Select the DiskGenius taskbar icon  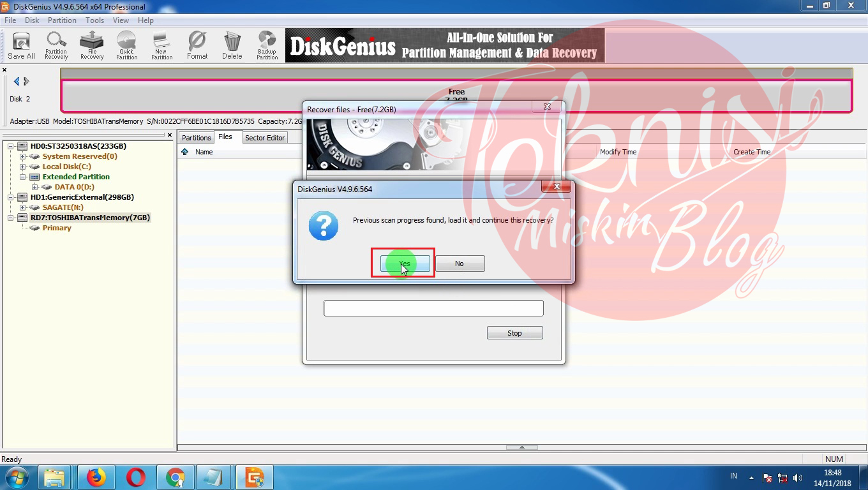254,477
